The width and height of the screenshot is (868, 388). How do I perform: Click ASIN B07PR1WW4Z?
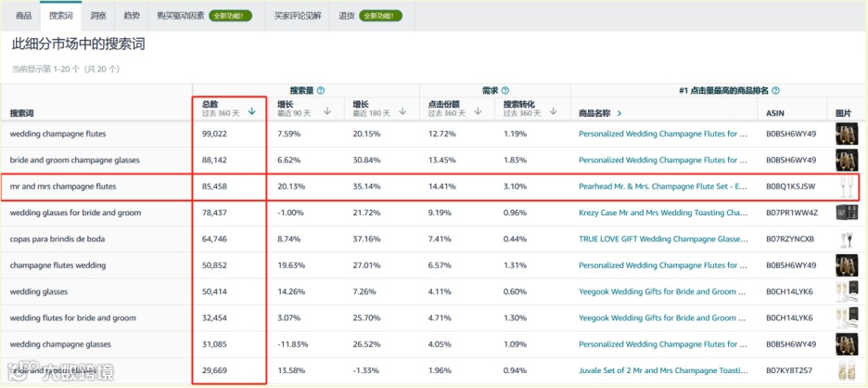[792, 213]
